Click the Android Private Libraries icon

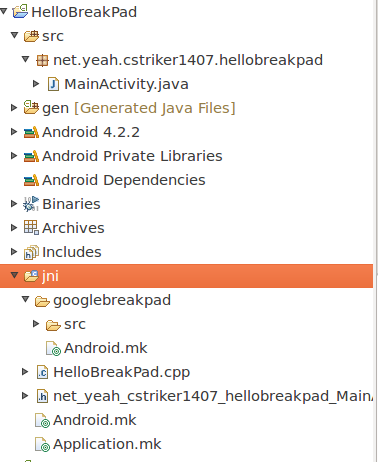click(x=31, y=156)
